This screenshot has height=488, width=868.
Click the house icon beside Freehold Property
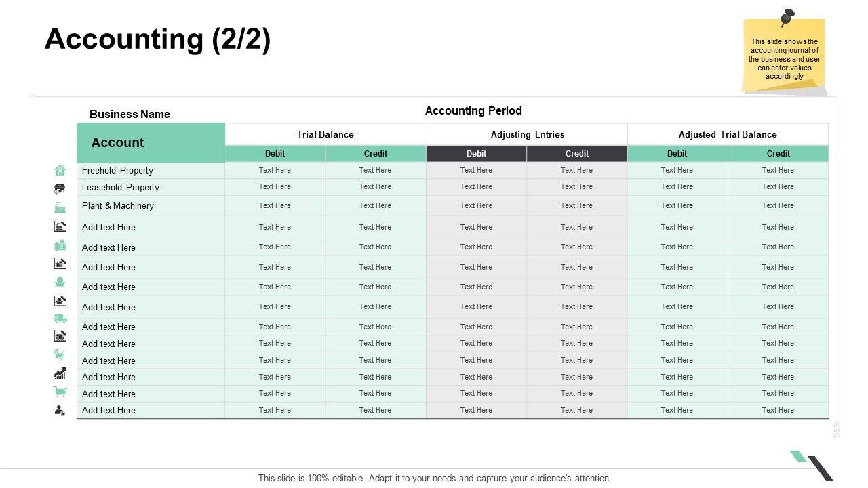60,170
